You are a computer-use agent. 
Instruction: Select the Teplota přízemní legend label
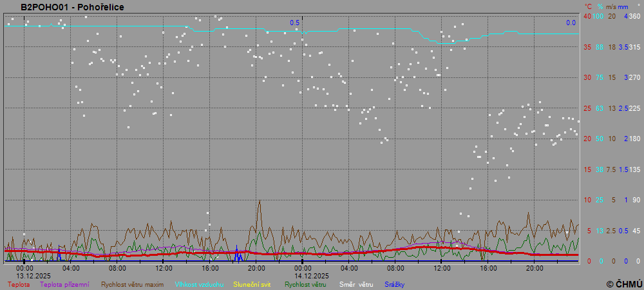[64, 284]
